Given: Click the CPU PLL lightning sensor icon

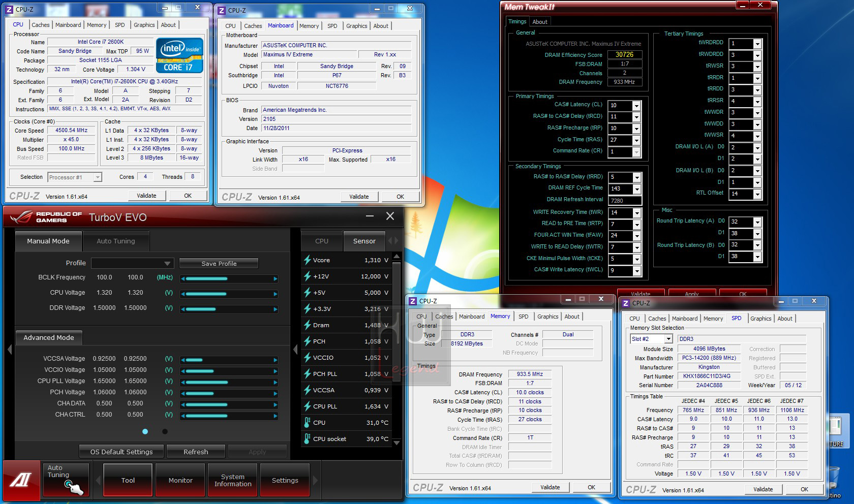Looking at the screenshot, I should (x=308, y=406).
